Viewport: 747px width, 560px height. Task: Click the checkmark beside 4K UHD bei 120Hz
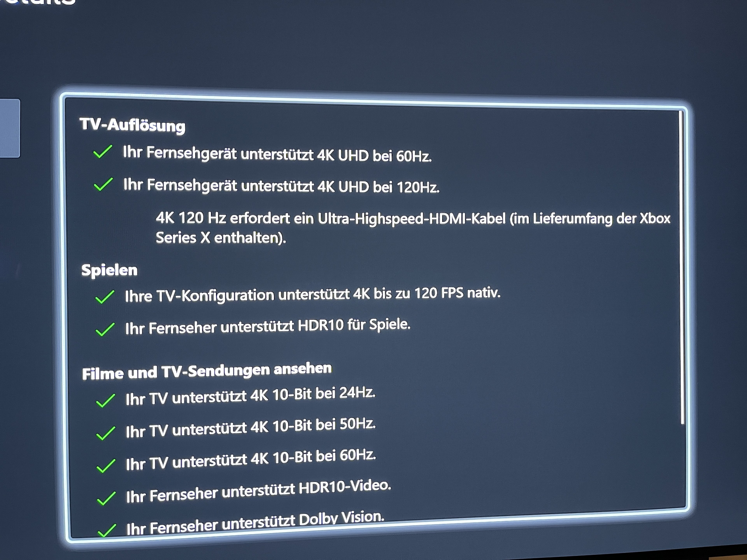click(103, 184)
